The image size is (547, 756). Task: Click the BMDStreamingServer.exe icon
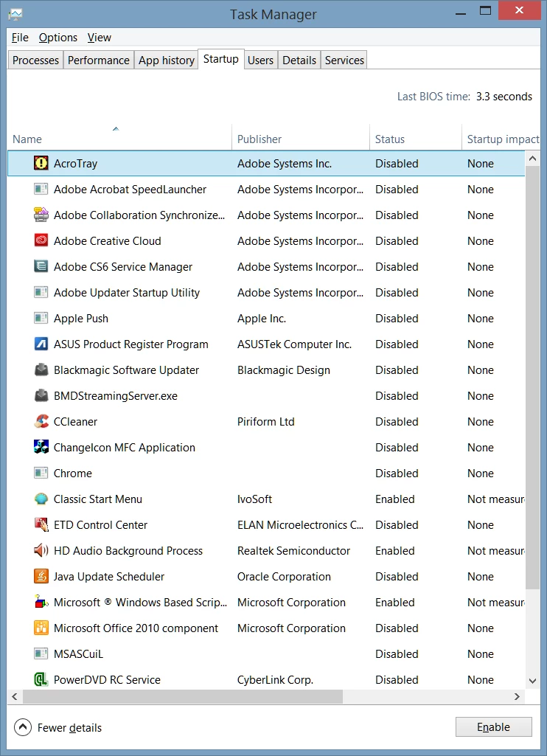(x=41, y=395)
